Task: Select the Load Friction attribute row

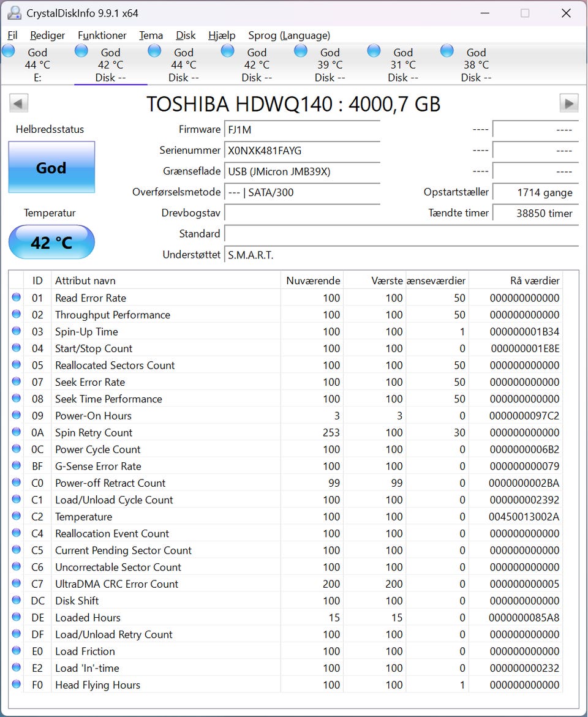Action: tap(285, 651)
